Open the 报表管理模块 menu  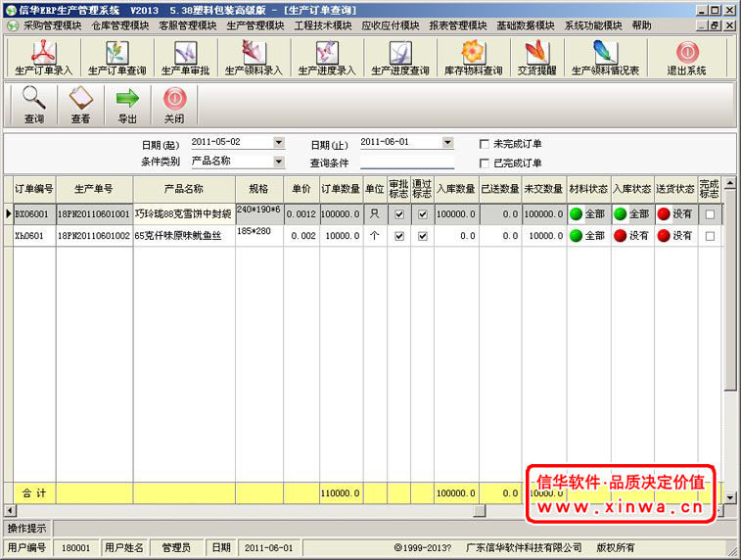458,25
